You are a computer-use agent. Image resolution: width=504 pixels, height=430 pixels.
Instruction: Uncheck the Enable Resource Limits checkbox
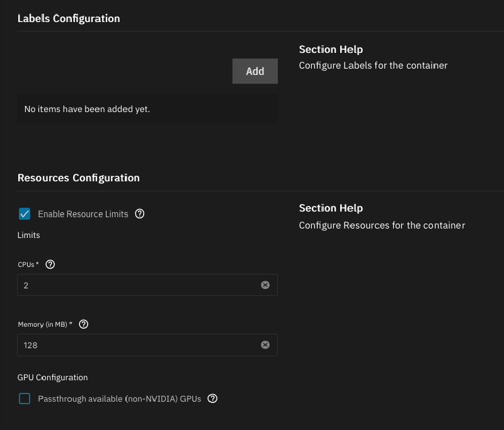25,214
